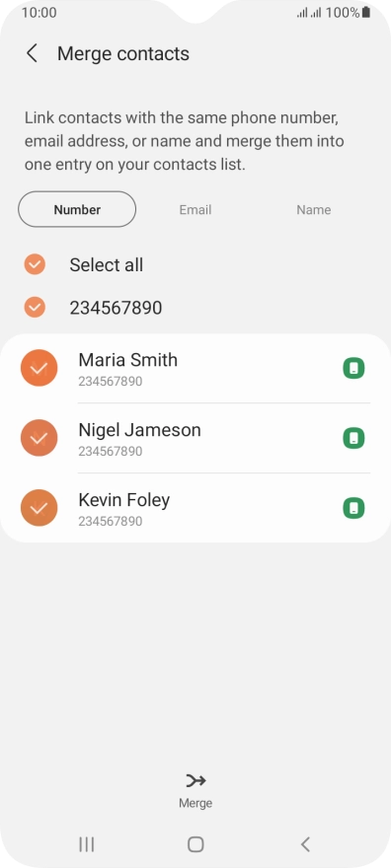The width and height of the screenshot is (391, 868).
Task: Open Kevin Foley contact name
Action: tap(124, 500)
